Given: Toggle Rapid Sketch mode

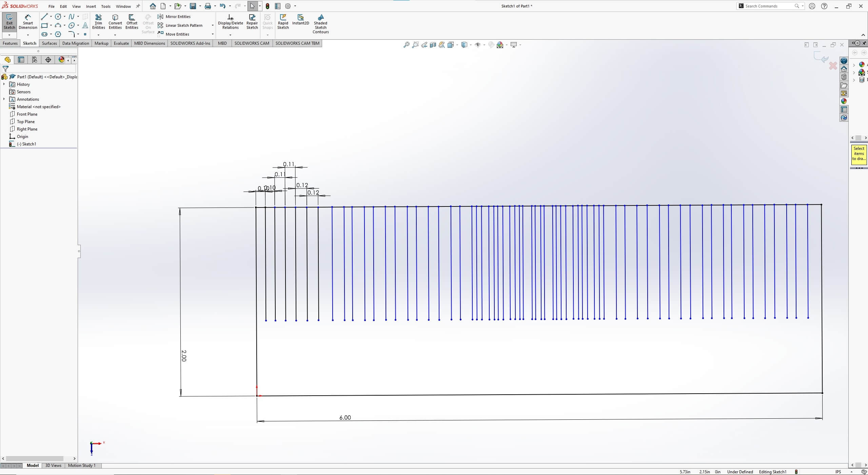Looking at the screenshot, I should pos(283,22).
